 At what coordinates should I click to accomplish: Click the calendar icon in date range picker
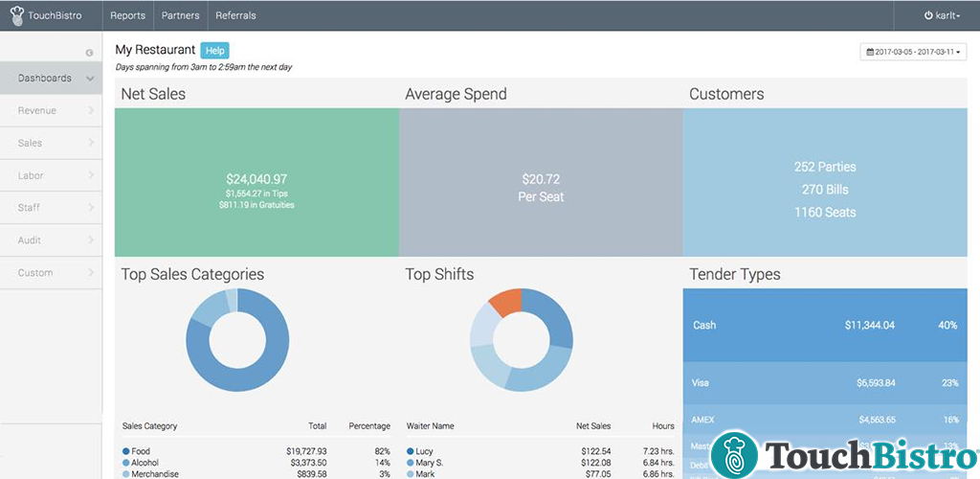870,53
